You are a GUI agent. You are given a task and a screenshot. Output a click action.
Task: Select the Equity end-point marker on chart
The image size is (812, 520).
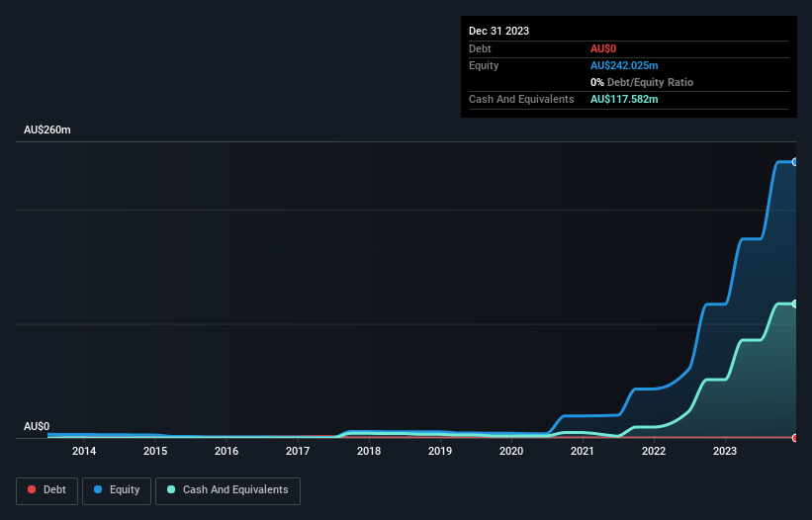pos(795,162)
